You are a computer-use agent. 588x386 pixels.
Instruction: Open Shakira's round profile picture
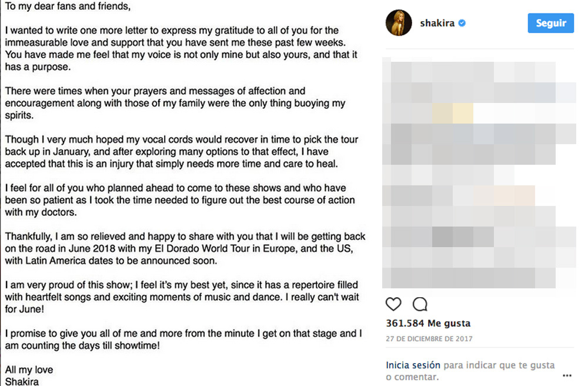(399, 24)
